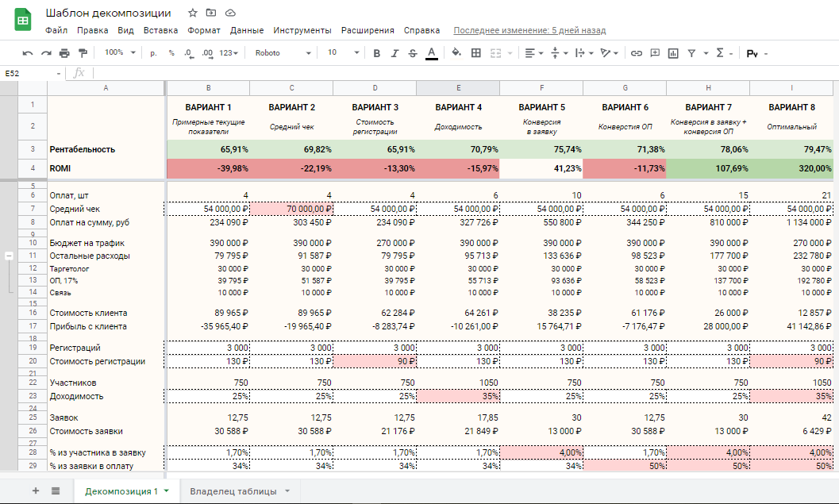Image resolution: width=839 pixels, height=504 pixels.
Task: Open the Вставка menu
Action: point(160,30)
